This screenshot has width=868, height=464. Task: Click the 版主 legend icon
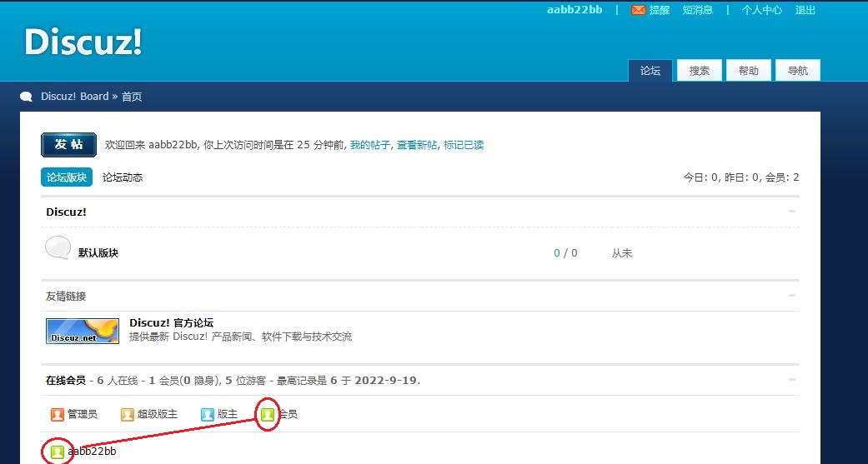point(207,414)
